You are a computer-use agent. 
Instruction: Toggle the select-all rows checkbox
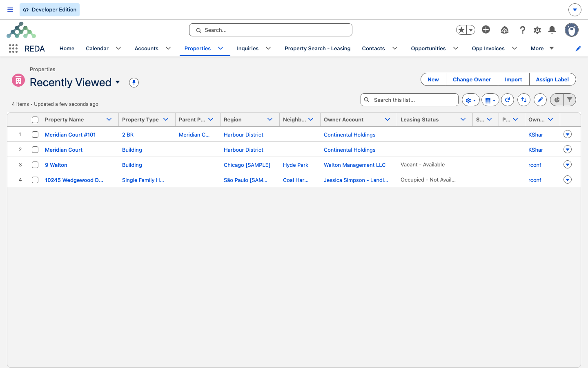coord(35,120)
